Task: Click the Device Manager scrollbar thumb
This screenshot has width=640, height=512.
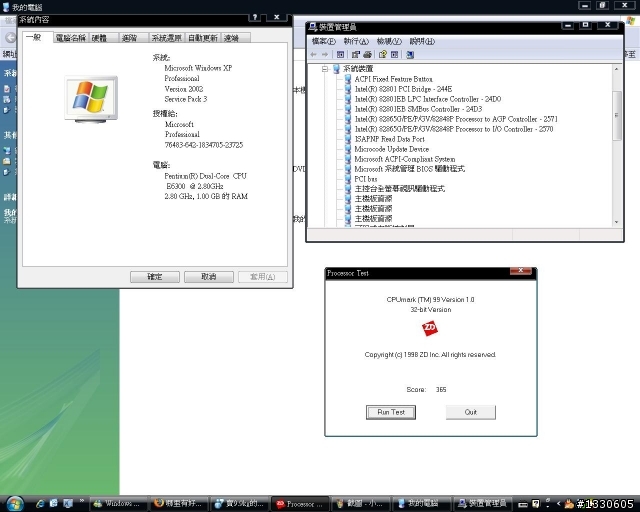Action: click(616, 115)
